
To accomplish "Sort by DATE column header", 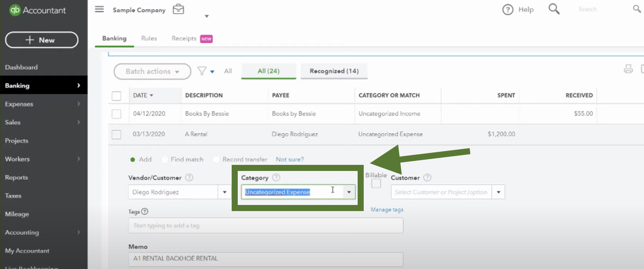I will pyautogui.click(x=143, y=95).
